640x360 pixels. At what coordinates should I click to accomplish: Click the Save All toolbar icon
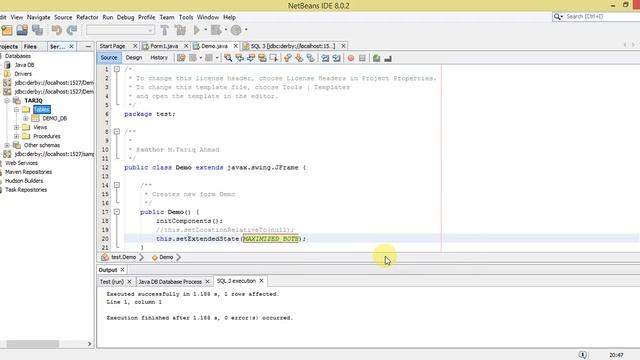38,30
